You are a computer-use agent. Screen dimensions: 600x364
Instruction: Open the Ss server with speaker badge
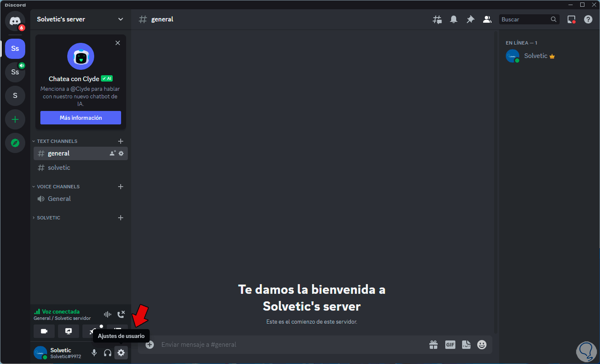coord(15,72)
